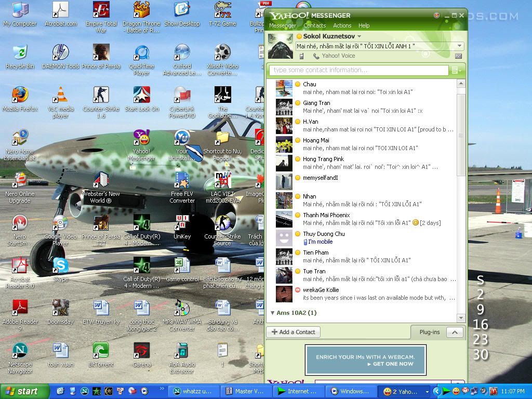Screen dimensions: 532x399
Task: Expand the Plug-ins panel arrow
Action: pyautogui.click(x=455, y=332)
